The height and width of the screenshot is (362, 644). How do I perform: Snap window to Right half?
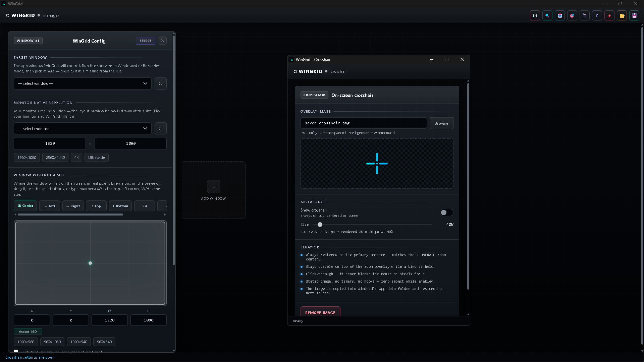(73, 206)
